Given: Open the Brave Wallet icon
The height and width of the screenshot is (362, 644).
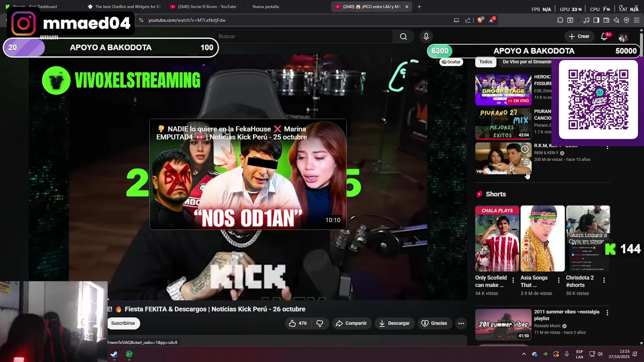Looking at the screenshot, I should click(606, 20).
